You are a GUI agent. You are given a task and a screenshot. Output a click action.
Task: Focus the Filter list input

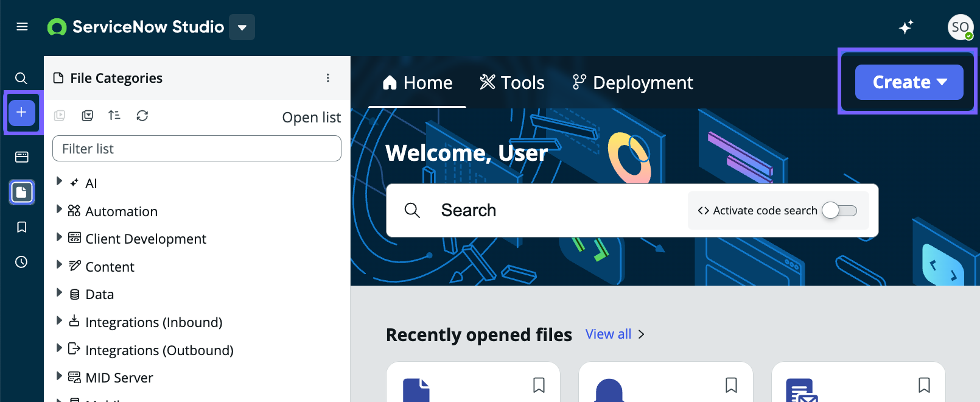click(197, 149)
